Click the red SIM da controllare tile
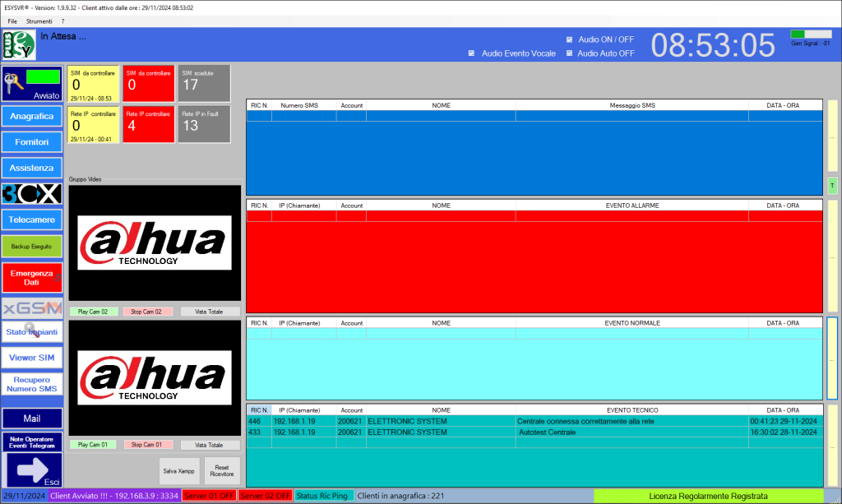The image size is (842, 504). (149, 84)
